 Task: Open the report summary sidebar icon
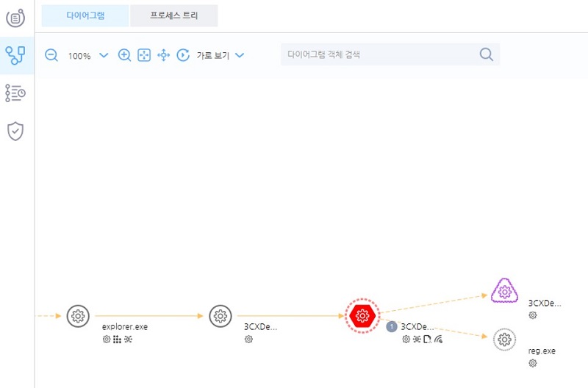[x=15, y=18]
